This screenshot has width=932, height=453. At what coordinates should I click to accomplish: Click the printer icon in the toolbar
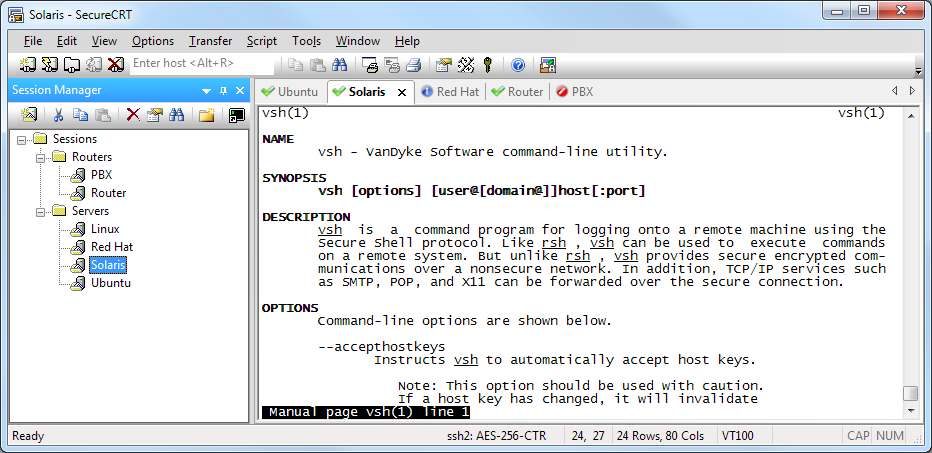[414, 64]
